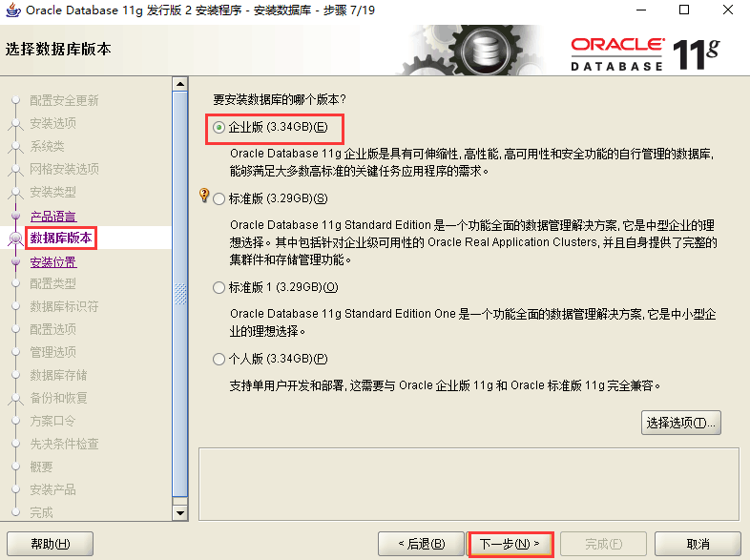The height and width of the screenshot is (560, 750).
Task: Click the step list scroll-down arrow
Action: pos(180,513)
